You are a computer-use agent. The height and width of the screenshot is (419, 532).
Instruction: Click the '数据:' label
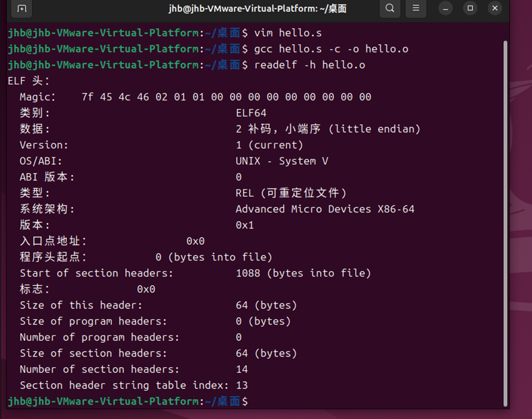pos(34,129)
